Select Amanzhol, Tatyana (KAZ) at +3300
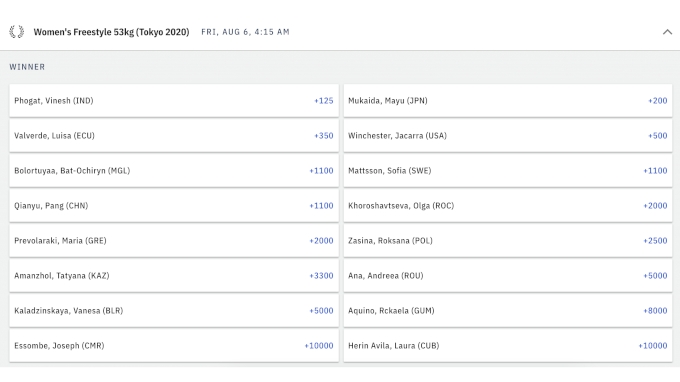The height and width of the screenshot is (382, 680). [x=174, y=276]
